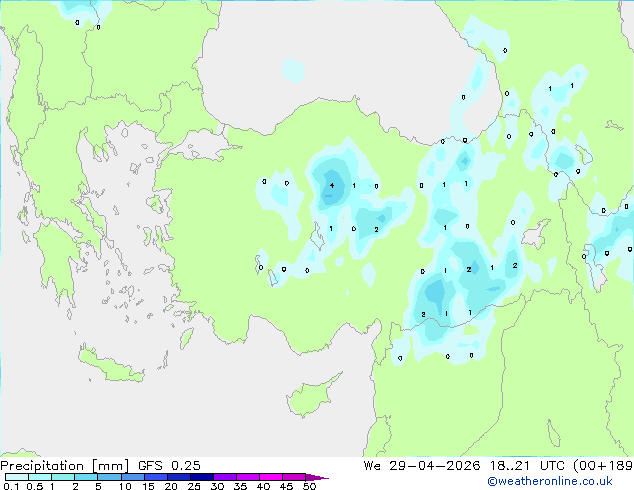Pick the lightest 0.1–0.5 mm legend swatch
Screen dimensions: 634x490
click(x=17, y=477)
